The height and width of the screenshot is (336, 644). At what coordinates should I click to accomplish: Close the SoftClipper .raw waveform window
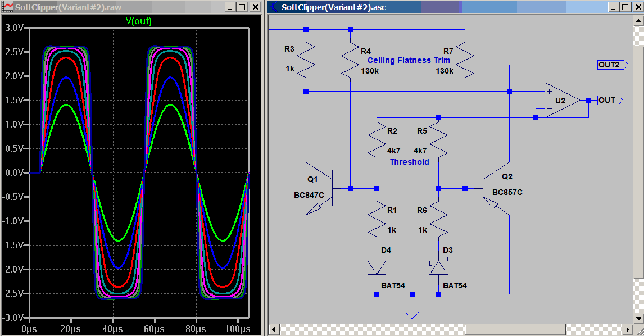point(255,7)
